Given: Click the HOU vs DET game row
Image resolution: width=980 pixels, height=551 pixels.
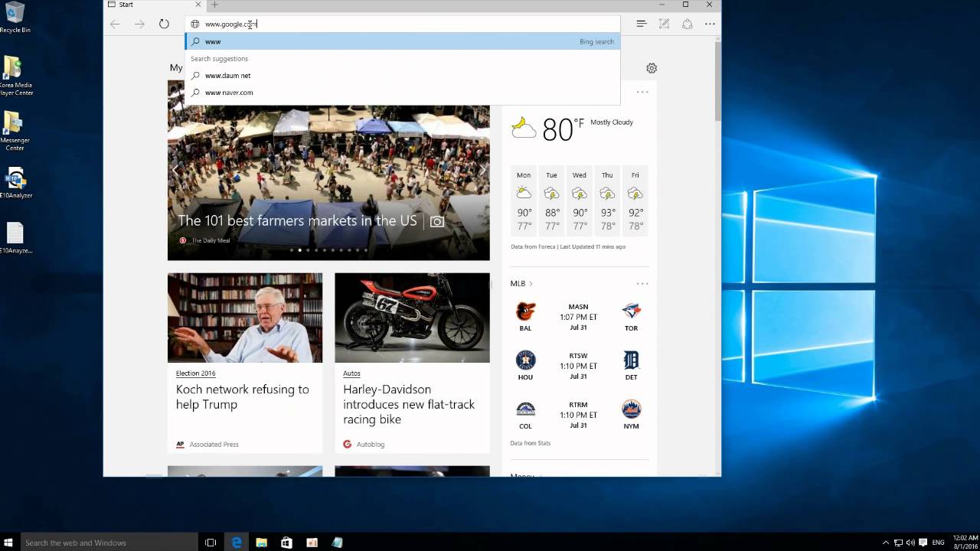Looking at the screenshot, I should pyautogui.click(x=579, y=366).
